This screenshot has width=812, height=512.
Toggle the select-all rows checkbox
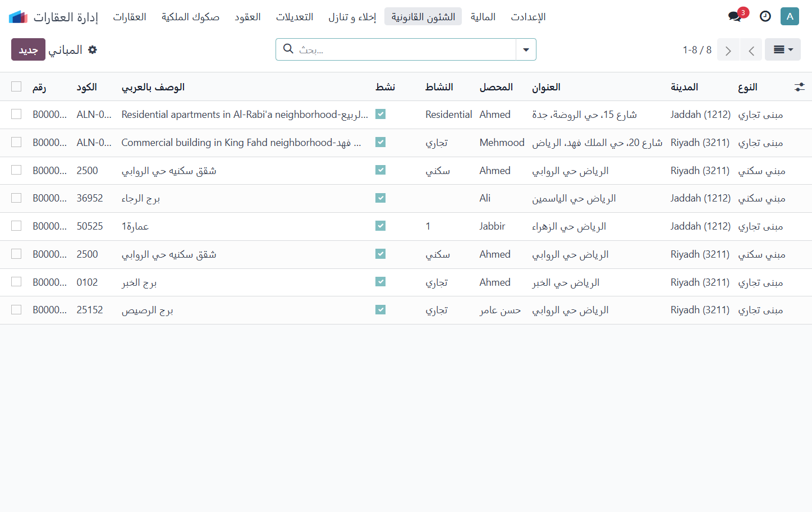click(16, 86)
